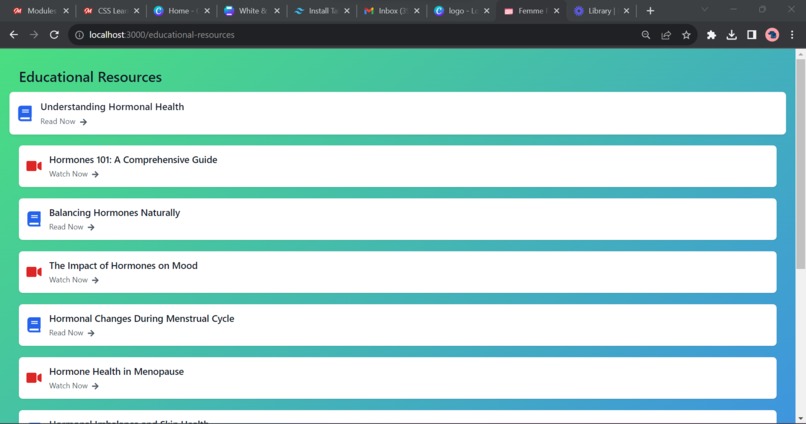Click arrow icon next to Watch Now under Hormone Health in Menopause

click(x=95, y=386)
